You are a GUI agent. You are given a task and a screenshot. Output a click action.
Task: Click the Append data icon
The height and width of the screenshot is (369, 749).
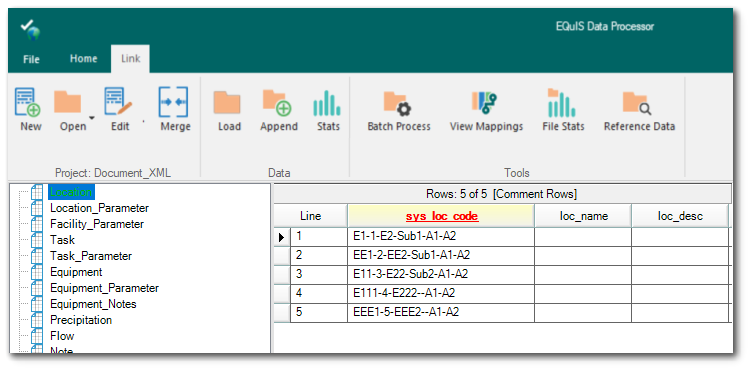[x=278, y=102]
